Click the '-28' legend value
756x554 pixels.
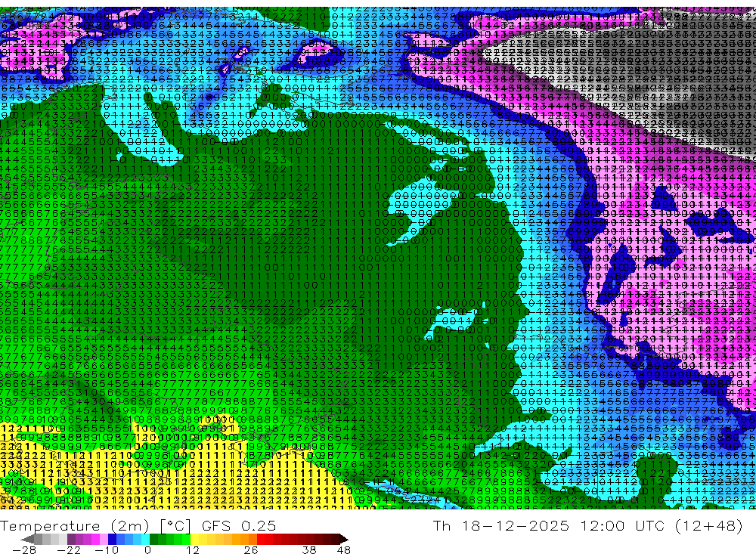24,550
